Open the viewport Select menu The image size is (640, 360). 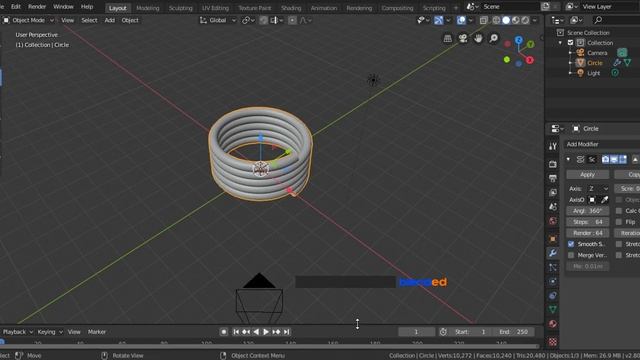pyautogui.click(x=89, y=20)
